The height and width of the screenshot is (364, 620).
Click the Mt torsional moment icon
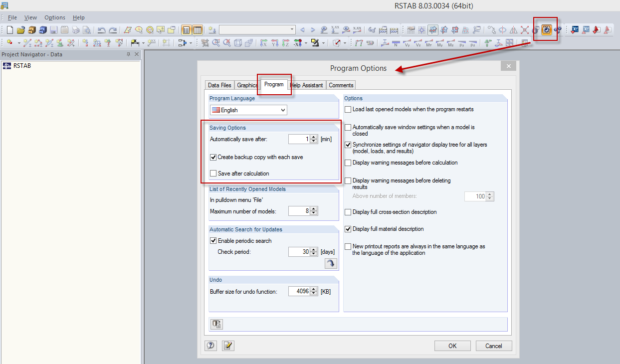[428, 43]
